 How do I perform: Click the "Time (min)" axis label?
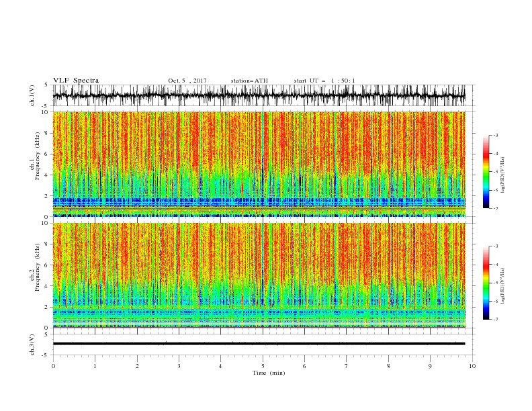[x=269, y=373]
